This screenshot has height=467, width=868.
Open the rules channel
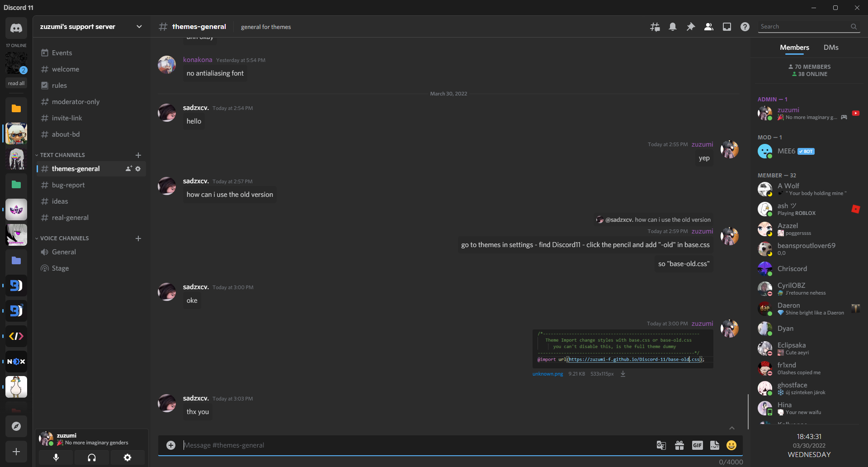coord(90,86)
